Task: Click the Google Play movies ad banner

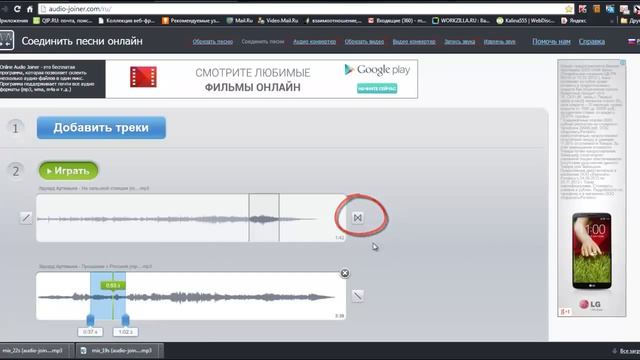Action: point(262,79)
